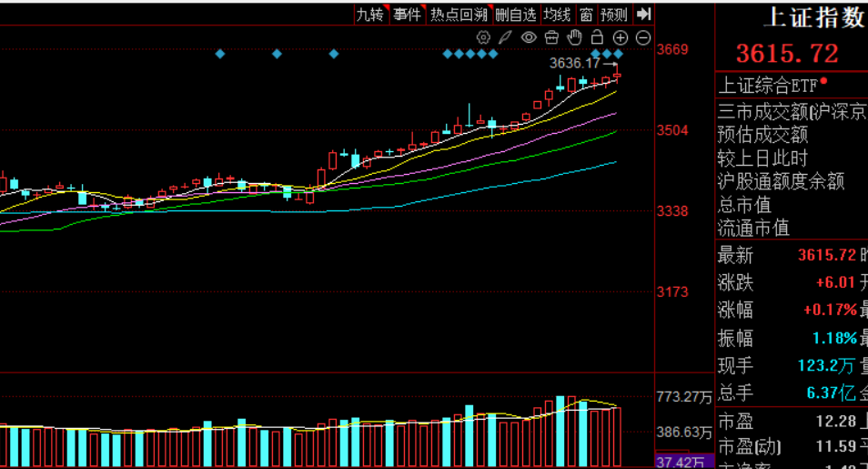Image resolution: width=868 pixels, height=469 pixels.
Task: Click the 最新 value 3615.72
Action: tap(827, 255)
